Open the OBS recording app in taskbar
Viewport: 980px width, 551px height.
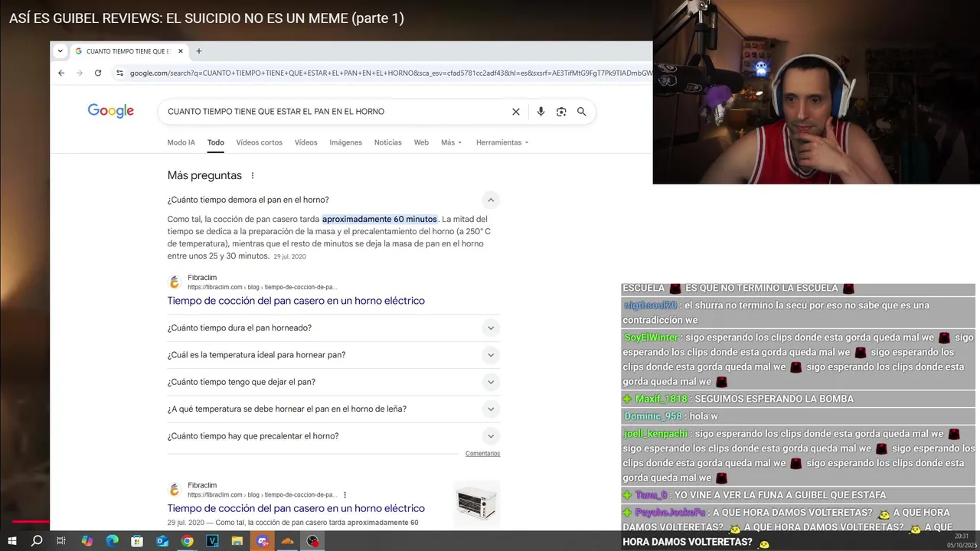(x=312, y=541)
